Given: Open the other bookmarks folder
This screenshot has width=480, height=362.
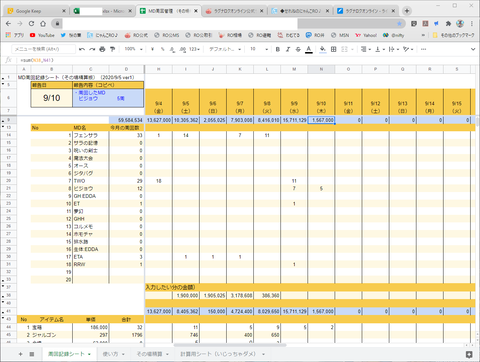Looking at the screenshot, I should pos(453,35).
